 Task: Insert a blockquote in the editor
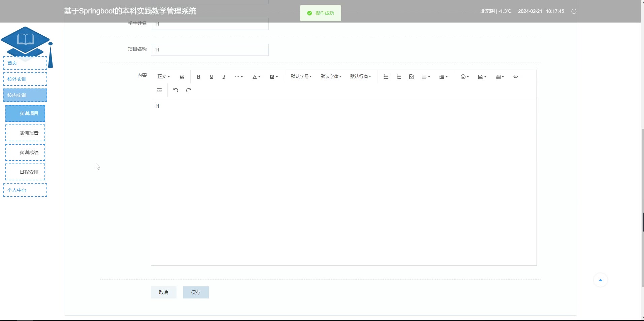click(182, 77)
